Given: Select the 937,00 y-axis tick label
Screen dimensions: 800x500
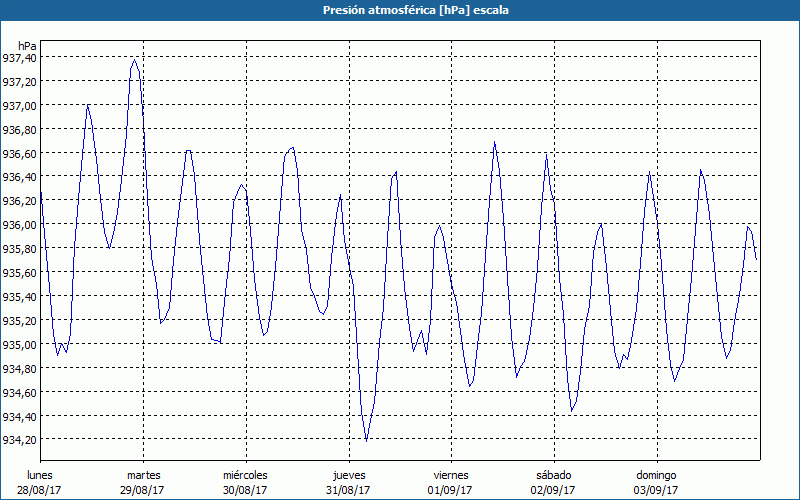Looking at the screenshot, I should point(19,106).
